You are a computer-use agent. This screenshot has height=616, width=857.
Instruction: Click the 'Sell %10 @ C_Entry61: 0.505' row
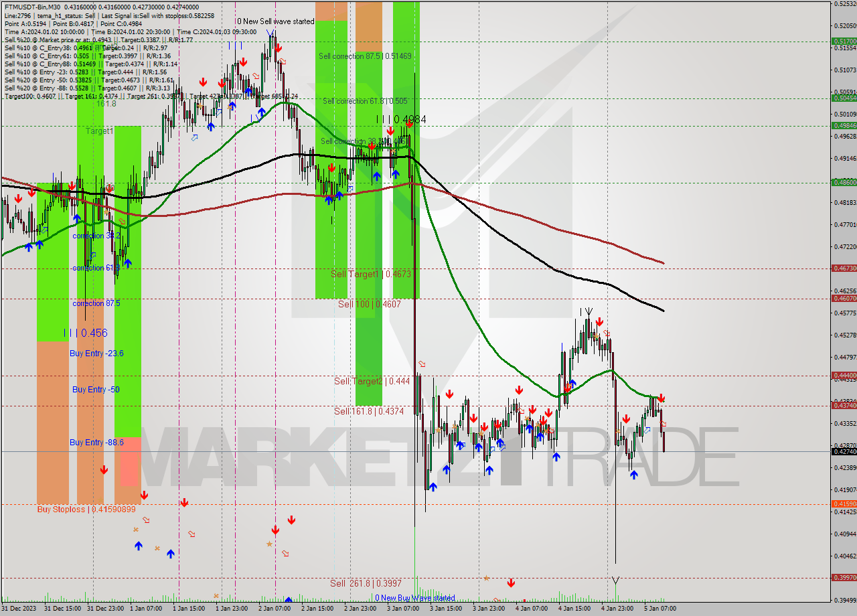(x=88, y=56)
